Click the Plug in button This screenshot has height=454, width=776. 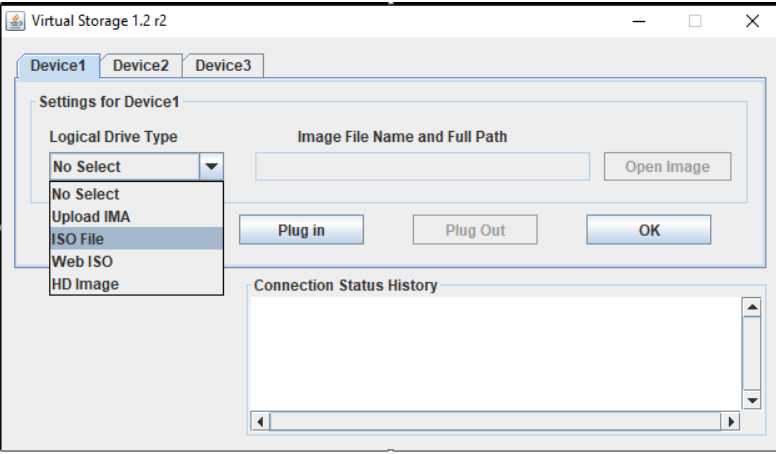300,230
